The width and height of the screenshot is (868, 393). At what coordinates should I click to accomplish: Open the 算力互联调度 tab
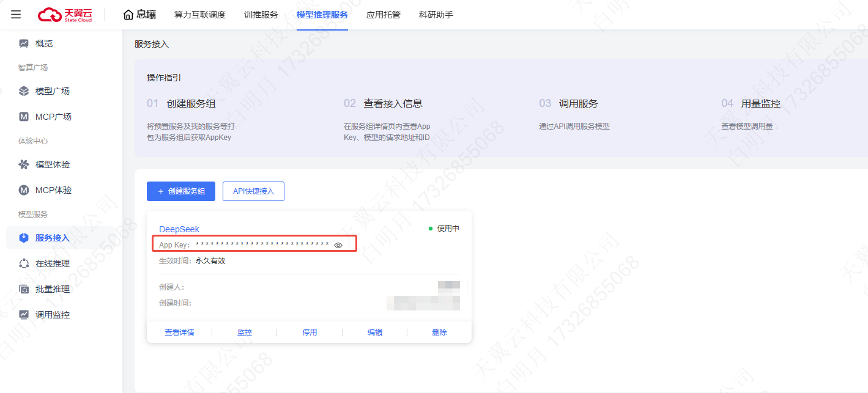pos(199,15)
